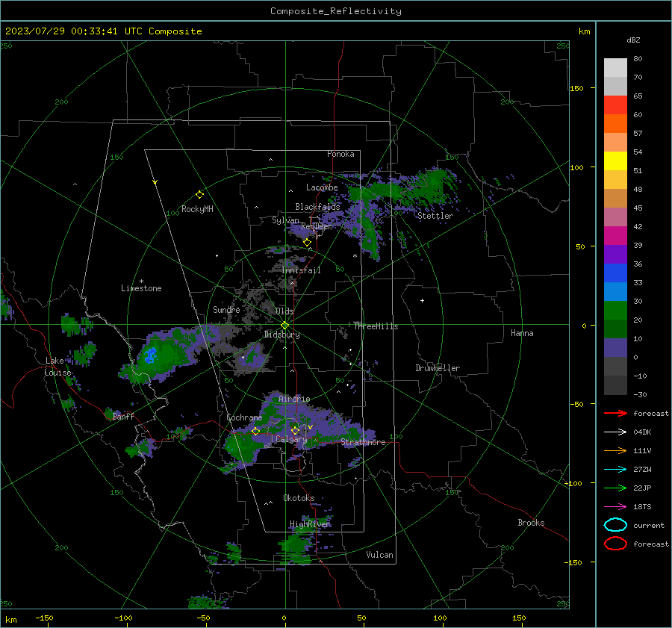Select the 65 dBZ red color swatch

pos(615,105)
